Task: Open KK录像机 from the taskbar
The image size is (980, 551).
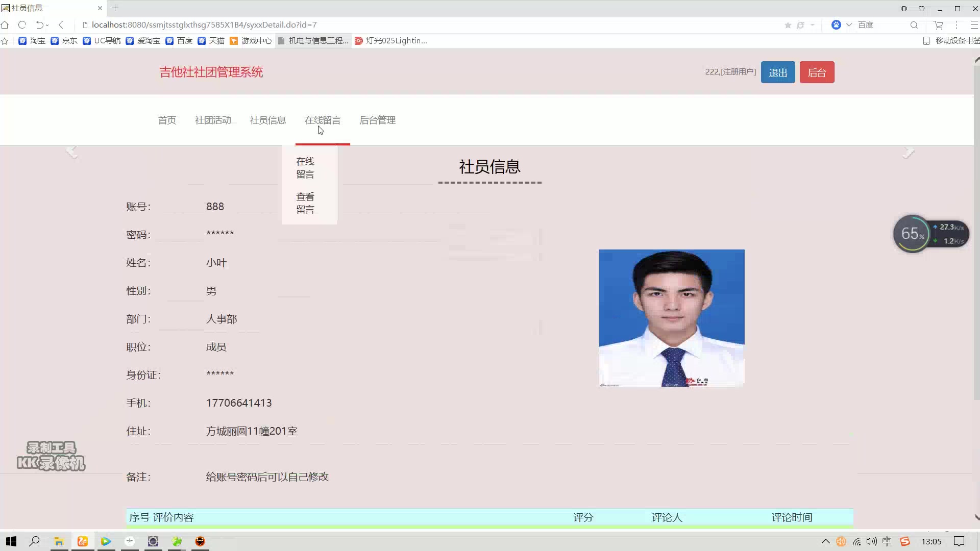Action: click(200, 541)
